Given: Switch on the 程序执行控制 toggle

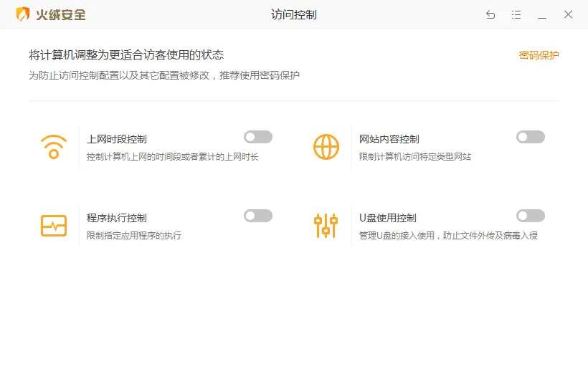Looking at the screenshot, I should [258, 216].
